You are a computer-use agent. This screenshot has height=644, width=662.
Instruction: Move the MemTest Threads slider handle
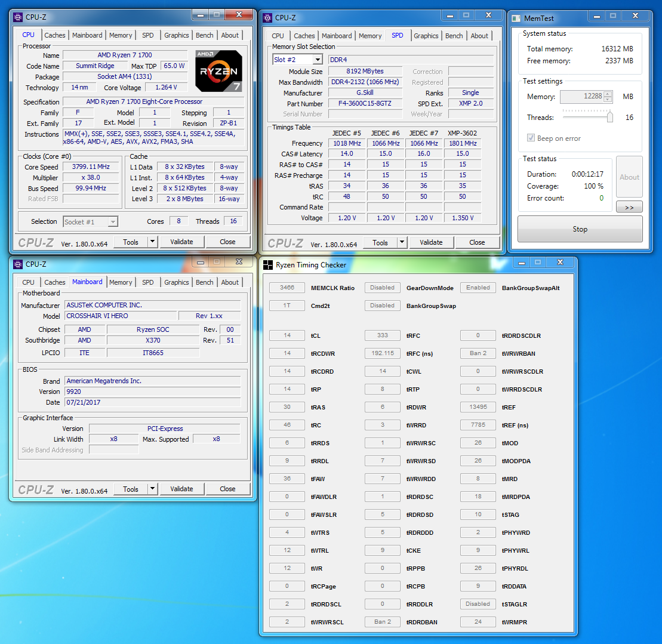(609, 116)
